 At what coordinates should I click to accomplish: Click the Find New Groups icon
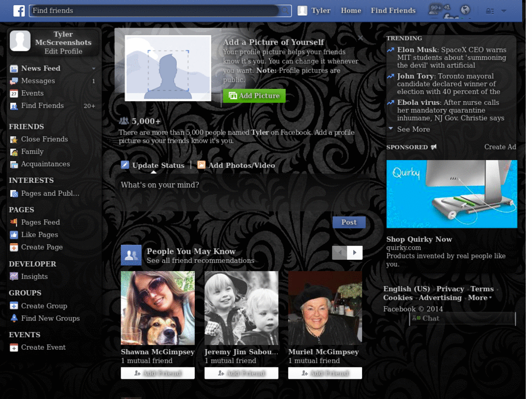point(14,318)
